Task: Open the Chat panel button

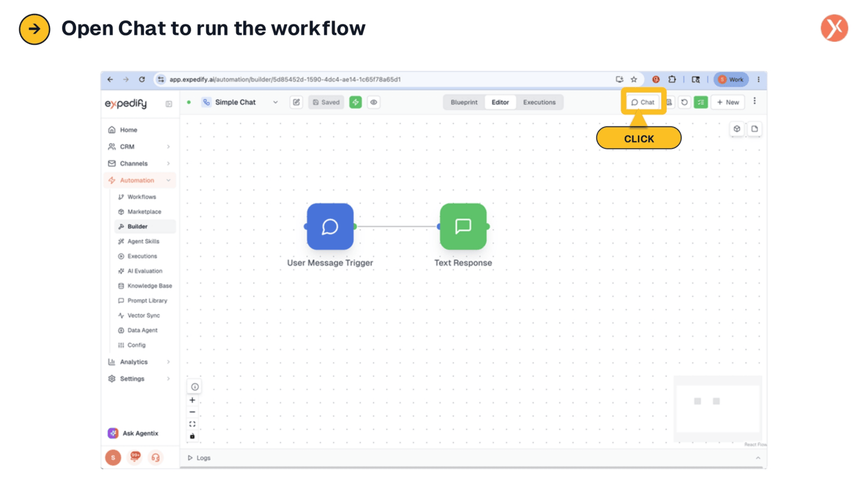Action: [x=643, y=102]
